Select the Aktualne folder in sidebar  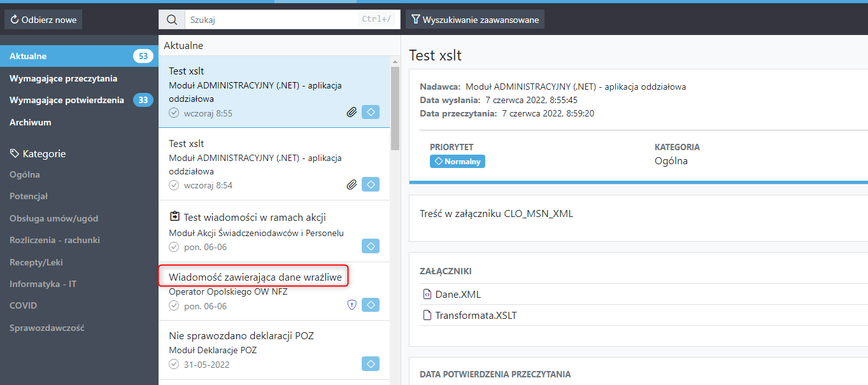28,56
